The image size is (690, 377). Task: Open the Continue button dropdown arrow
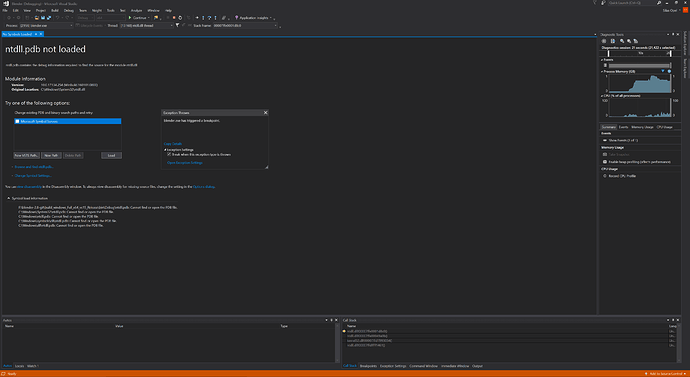149,18
